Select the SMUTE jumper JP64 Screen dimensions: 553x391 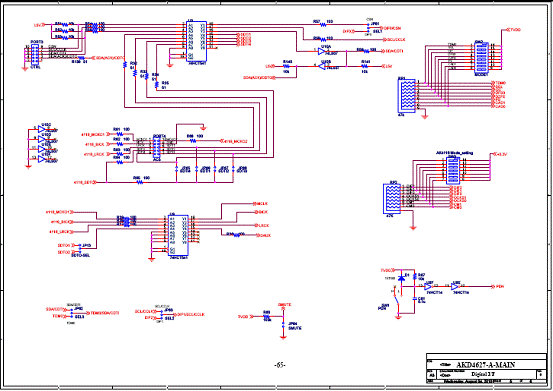pyautogui.click(x=283, y=325)
